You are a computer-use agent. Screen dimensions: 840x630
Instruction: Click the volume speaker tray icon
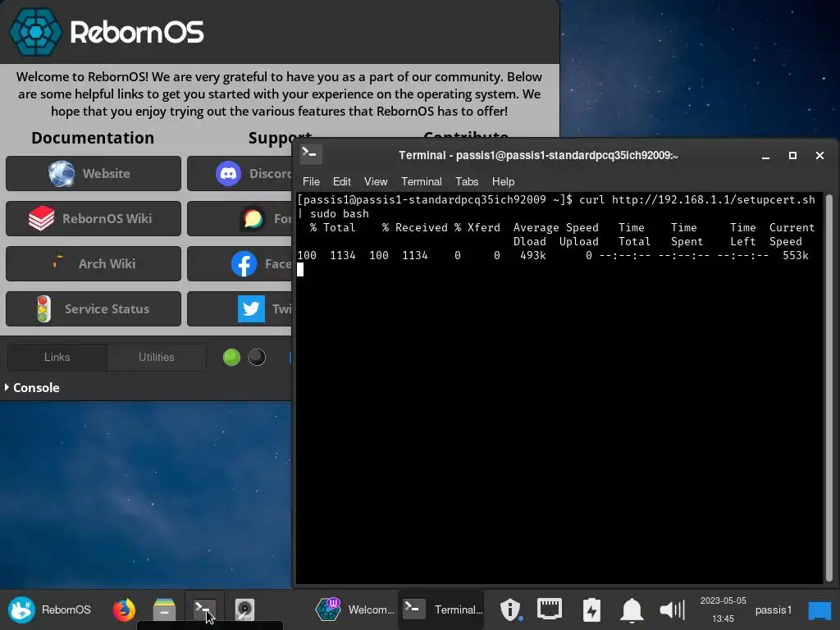(x=673, y=609)
